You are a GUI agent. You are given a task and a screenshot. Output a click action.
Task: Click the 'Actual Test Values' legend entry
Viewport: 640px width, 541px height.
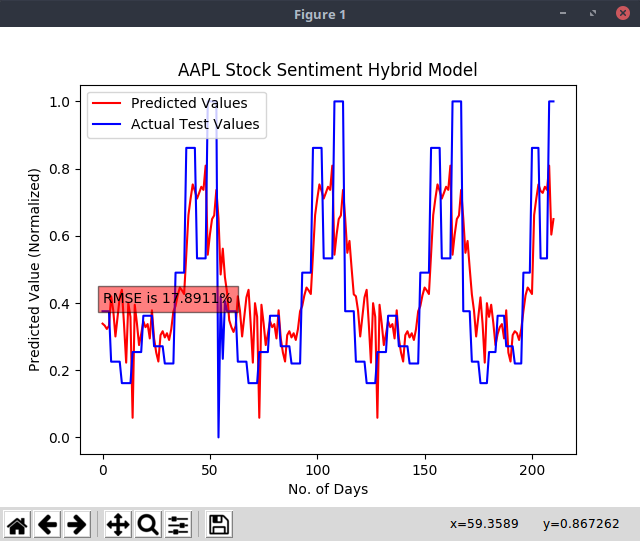coord(195,124)
